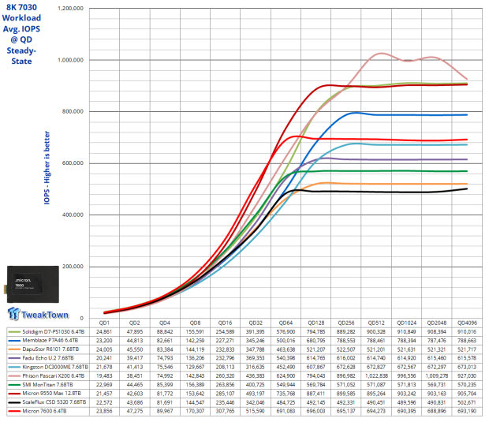This screenshot has width=489, height=448.
Task: Click the Micron 9550 Max QD64 value 735,768
Action: coord(286,394)
